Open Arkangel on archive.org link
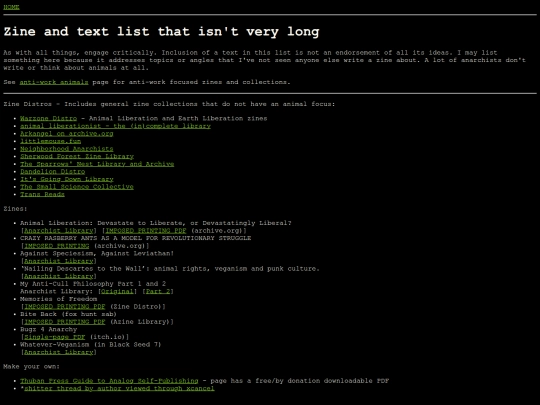The height and width of the screenshot is (405, 540). 66,133
